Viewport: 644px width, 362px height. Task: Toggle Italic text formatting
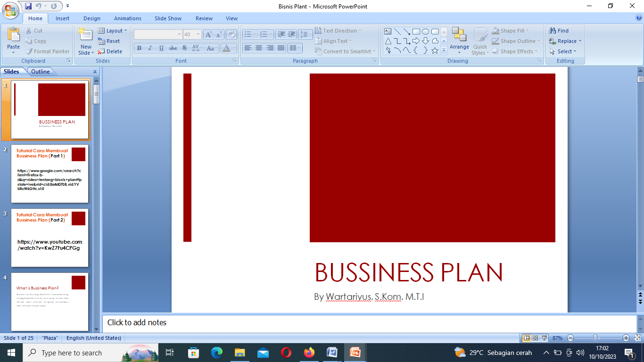pos(150,48)
